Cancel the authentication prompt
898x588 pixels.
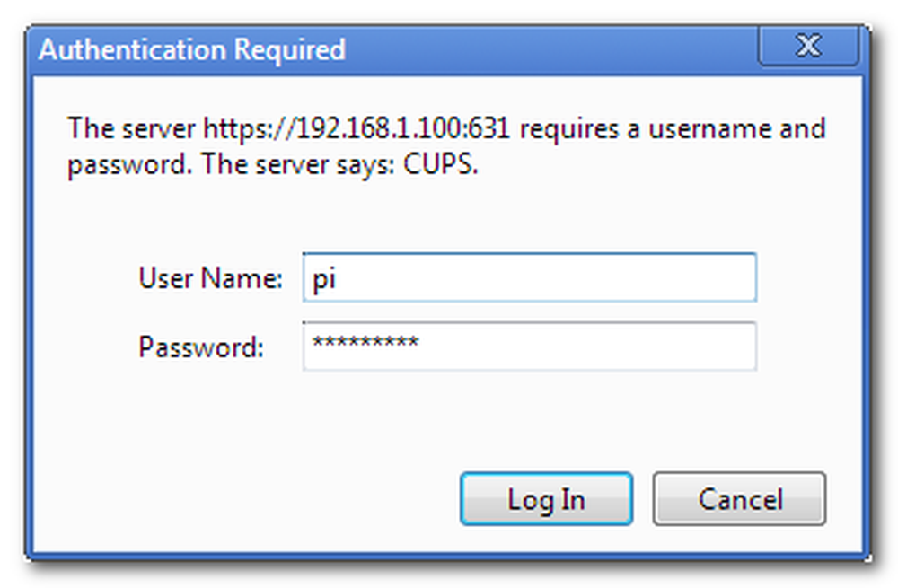(739, 499)
